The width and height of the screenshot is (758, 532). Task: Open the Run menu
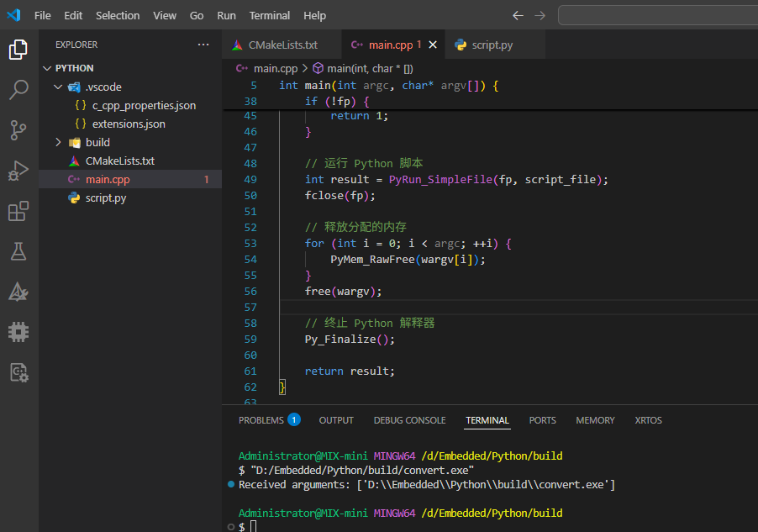point(226,15)
